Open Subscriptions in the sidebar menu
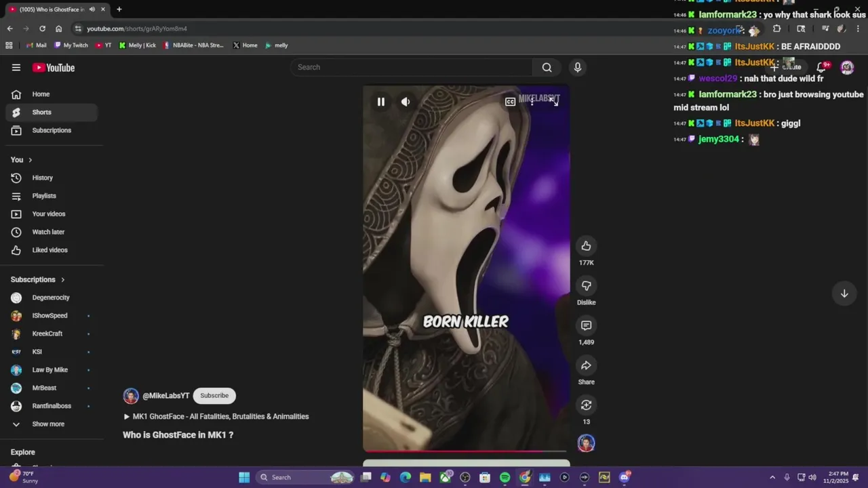This screenshot has height=488, width=868. 52,130
